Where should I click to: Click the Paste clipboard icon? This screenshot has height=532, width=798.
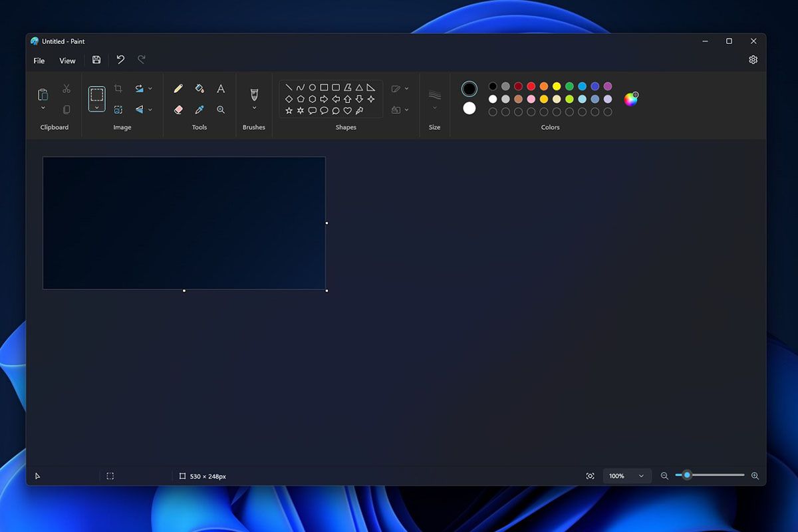43,94
